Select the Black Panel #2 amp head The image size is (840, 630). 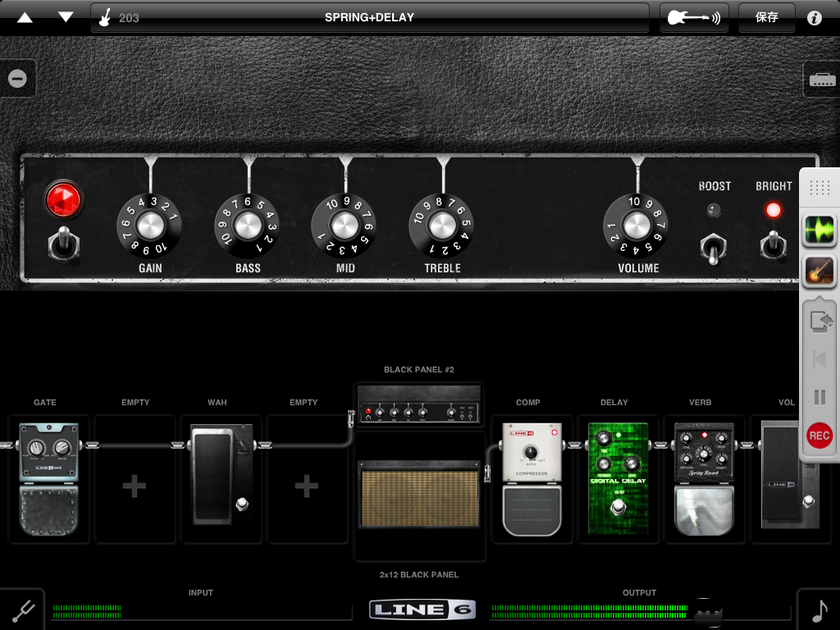pos(419,405)
